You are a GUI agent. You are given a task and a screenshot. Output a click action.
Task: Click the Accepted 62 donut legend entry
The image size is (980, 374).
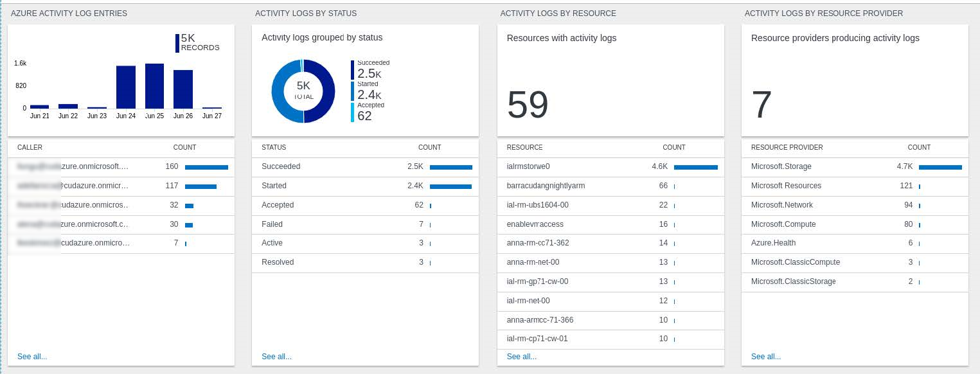pos(368,112)
